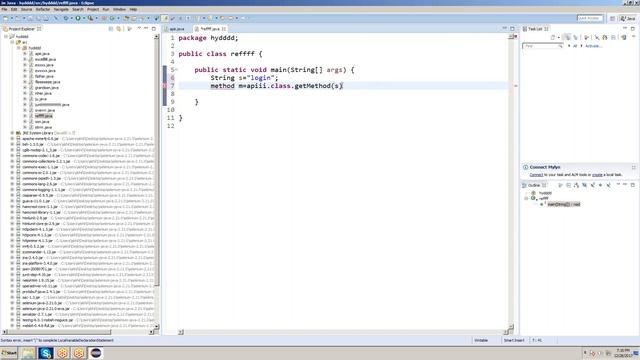Select commons-codec-1.6.jar library entry
Screen dimensions: 640x360
click(41, 156)
